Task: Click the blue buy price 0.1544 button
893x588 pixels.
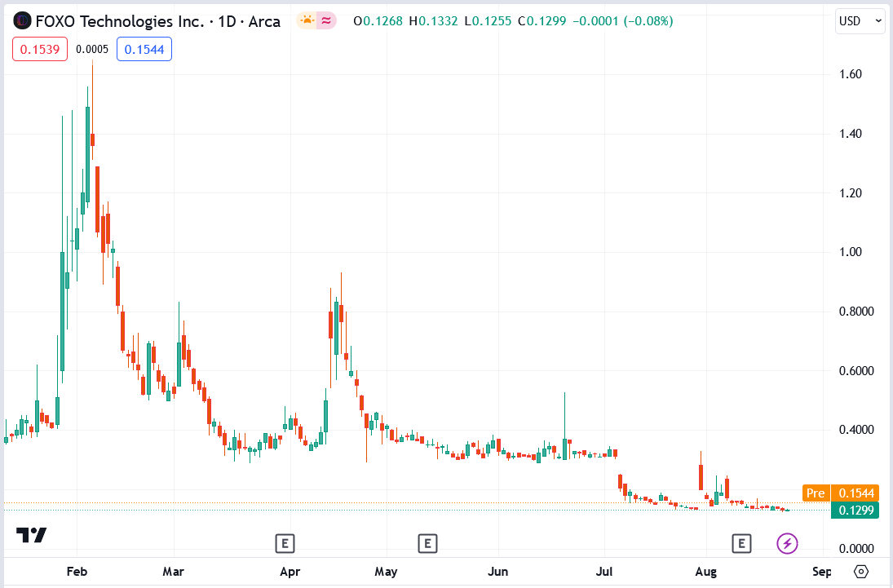Action: pos(144,49)
